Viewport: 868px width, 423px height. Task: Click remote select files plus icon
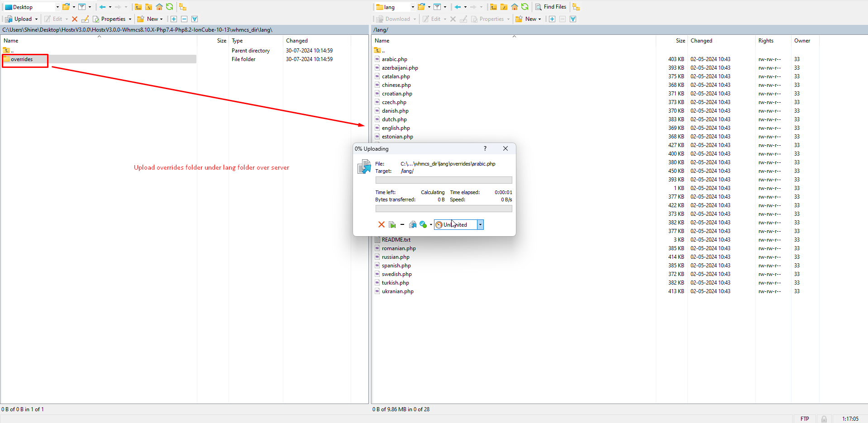coord(552,19)
